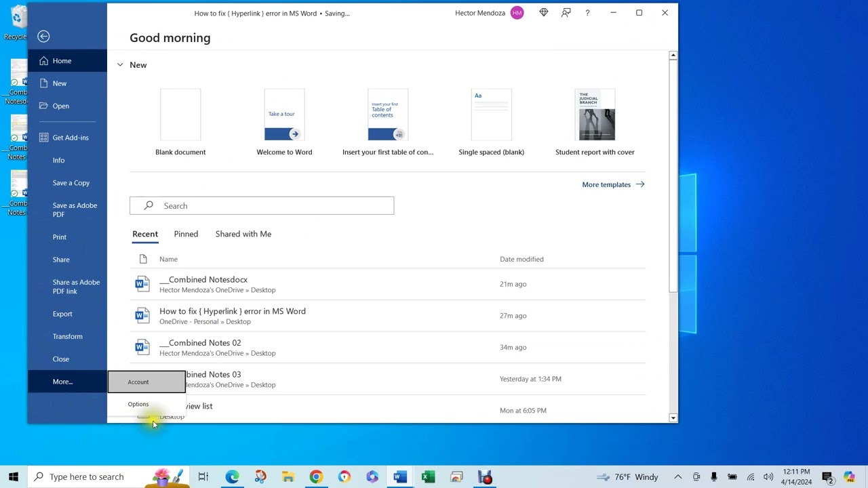
Task: Open Copilot icon at taskbar end
Action: click(x=849, y=476)
